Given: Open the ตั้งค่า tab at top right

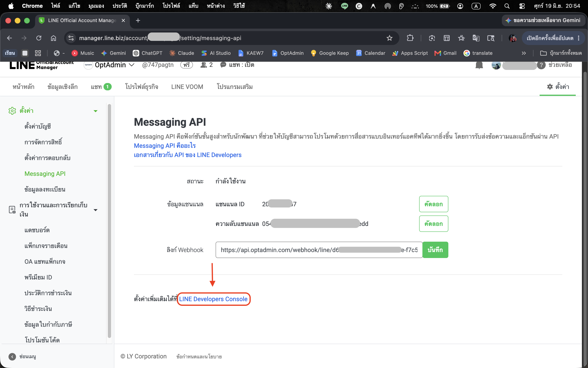Looking at the screenshot, I should (x=558, y=87).
